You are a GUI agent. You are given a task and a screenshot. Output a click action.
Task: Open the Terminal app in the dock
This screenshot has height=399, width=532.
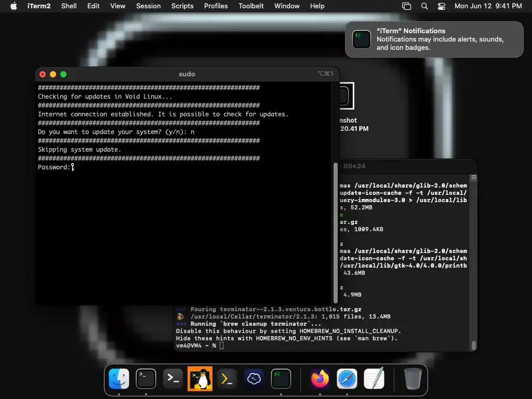(x=146, y=379)
